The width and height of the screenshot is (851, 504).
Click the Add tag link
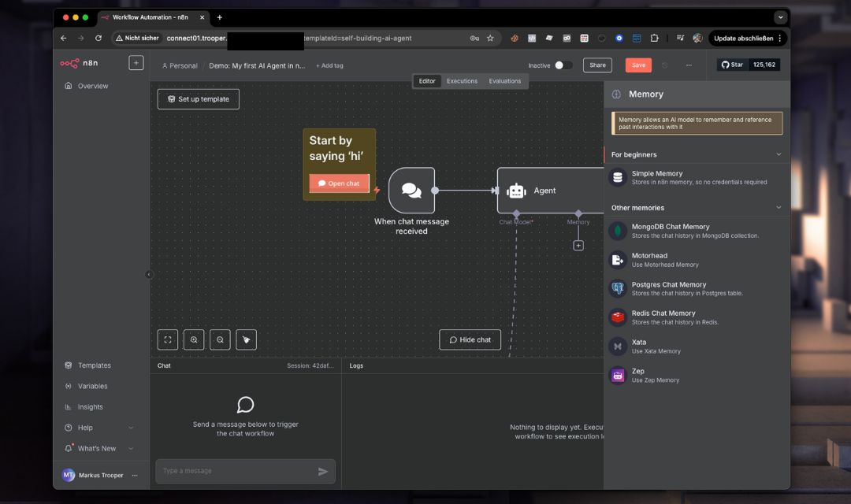tap(329, 65)
